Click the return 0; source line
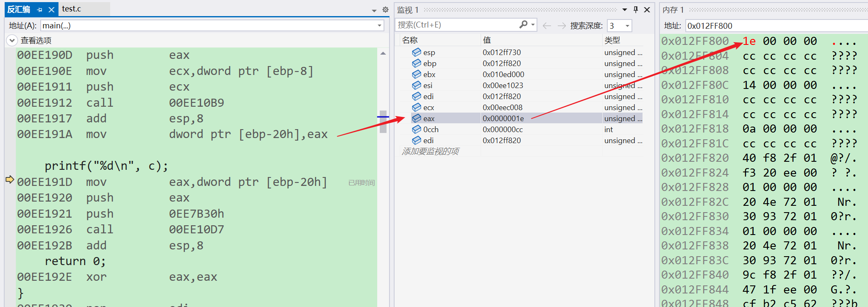This screenshot has height=307, width=868. [75, 261]
